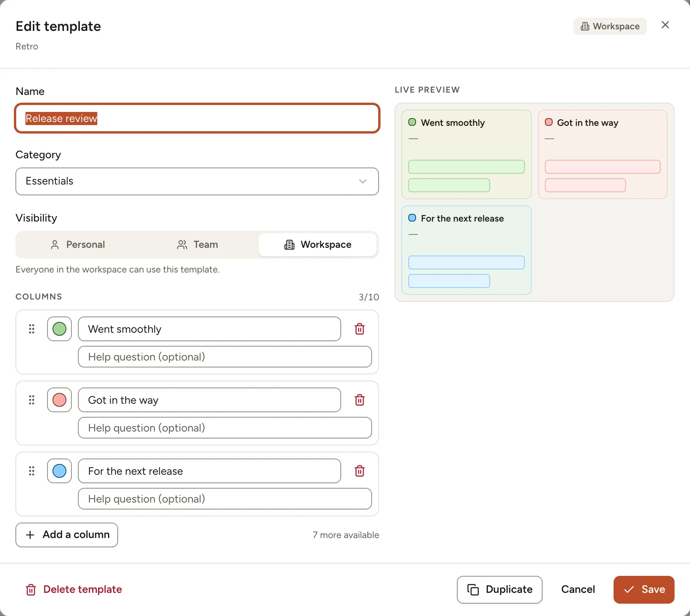Grab drag handle of For the next release column
The image size is (690, 616).
[32, 471]
